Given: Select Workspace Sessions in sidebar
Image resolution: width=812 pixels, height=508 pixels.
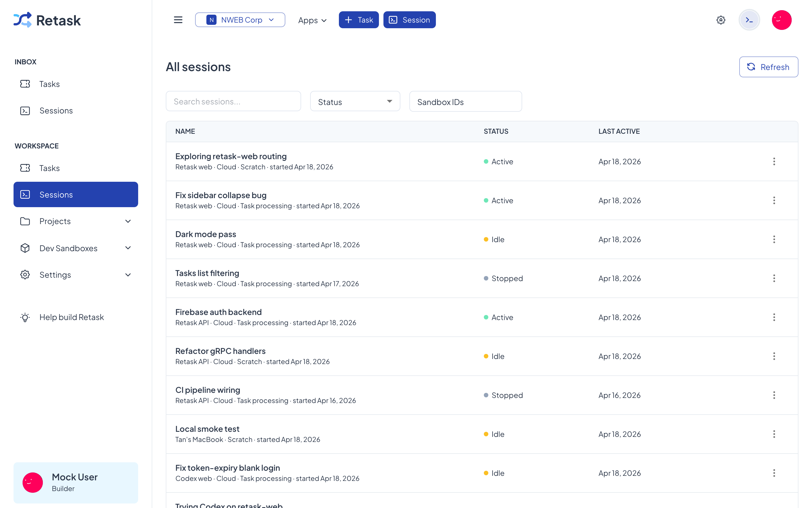Looking at the screenshot, I should (76, 194).
